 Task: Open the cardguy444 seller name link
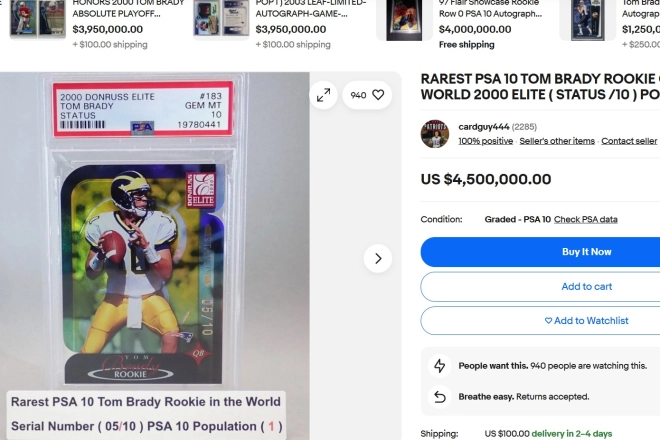[x=484, y=127]
